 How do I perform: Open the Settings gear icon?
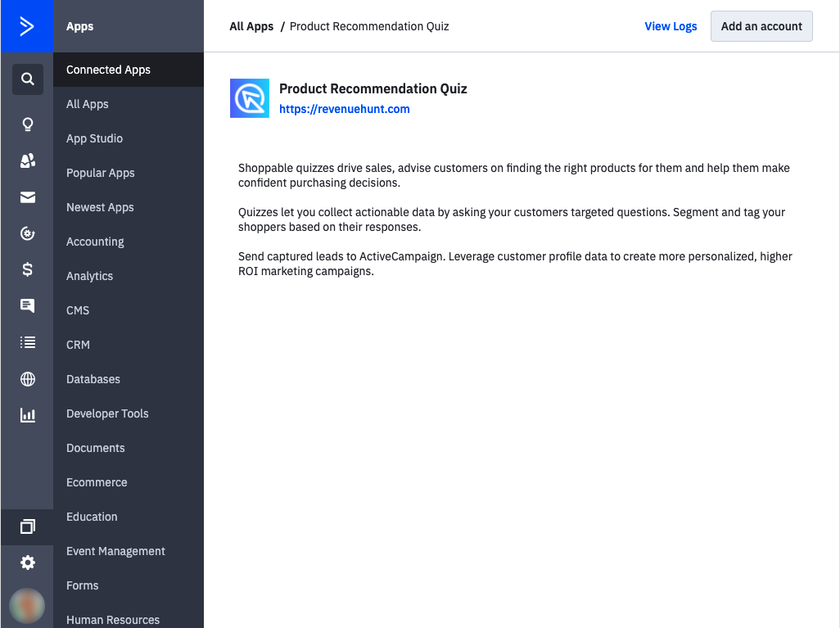(27, 562)
